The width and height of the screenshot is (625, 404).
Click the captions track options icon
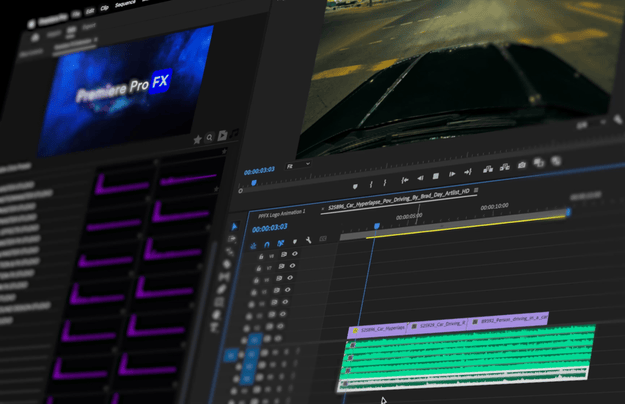(x=323, y=238)
